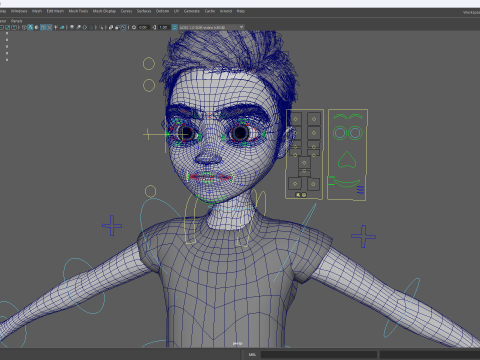Image resolution: width=480 pixels, height=360 pixels.
Task: Select the green mouth control curve
Action: 347,183
